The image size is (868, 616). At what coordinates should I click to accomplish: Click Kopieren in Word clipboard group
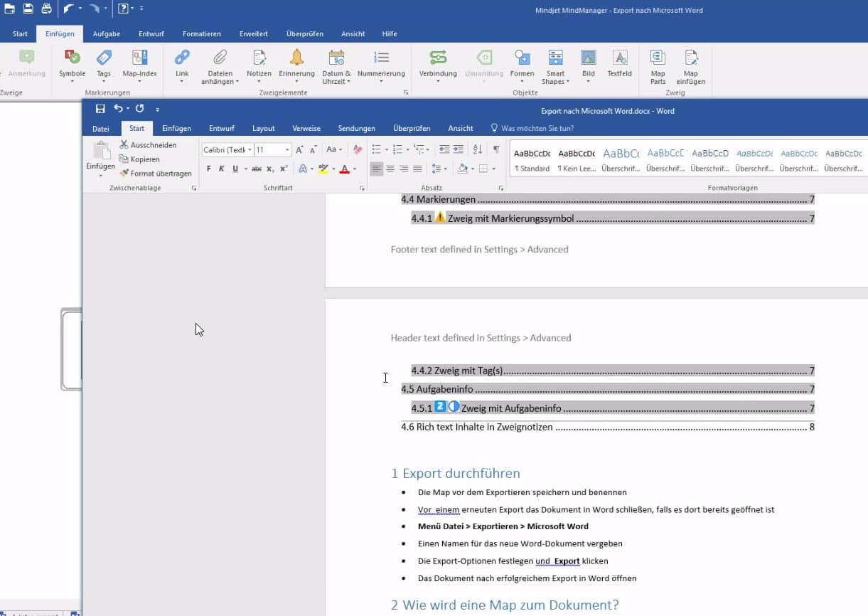click(139, 159)
